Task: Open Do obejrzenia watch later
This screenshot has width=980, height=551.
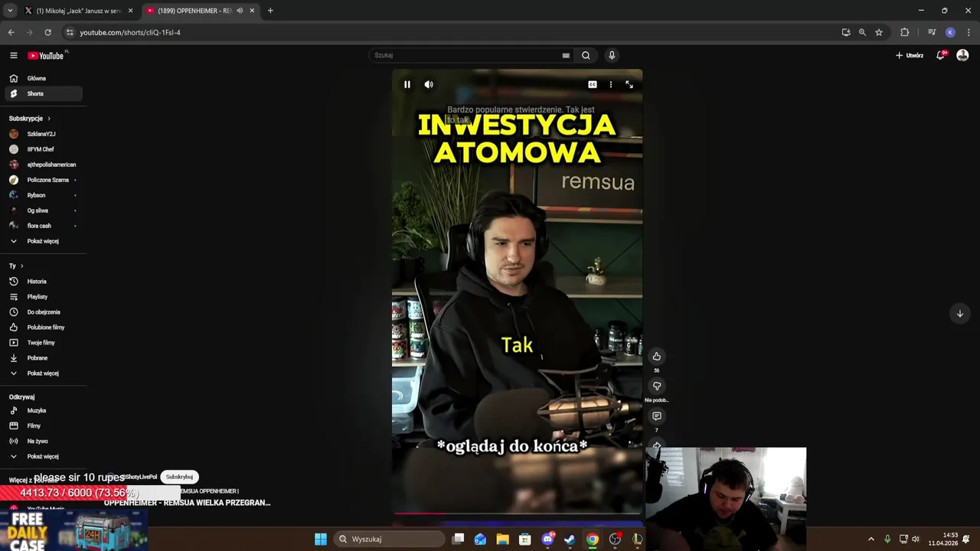Action: pyautogui.click(x=43, y=312)
